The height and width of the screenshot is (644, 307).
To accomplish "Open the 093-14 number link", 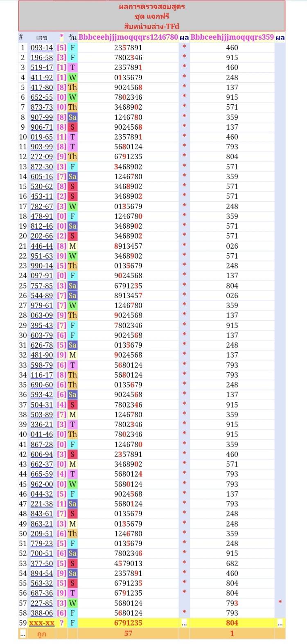I will click(42, 48).
